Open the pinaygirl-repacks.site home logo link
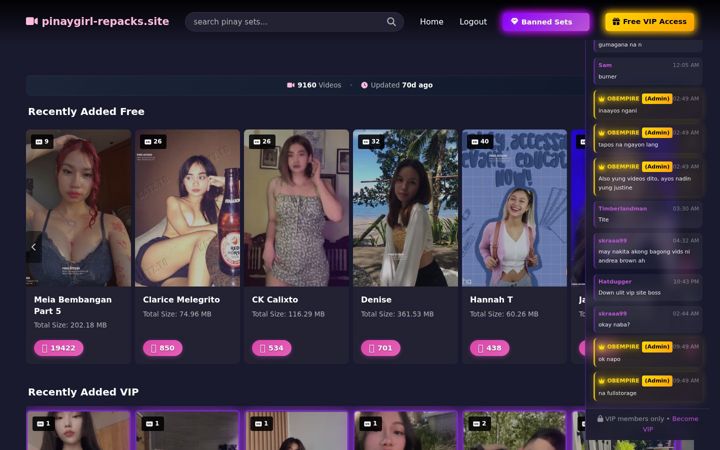Viewport: 720px width, 450px height. pyautogui.click(x=97, y=21)
